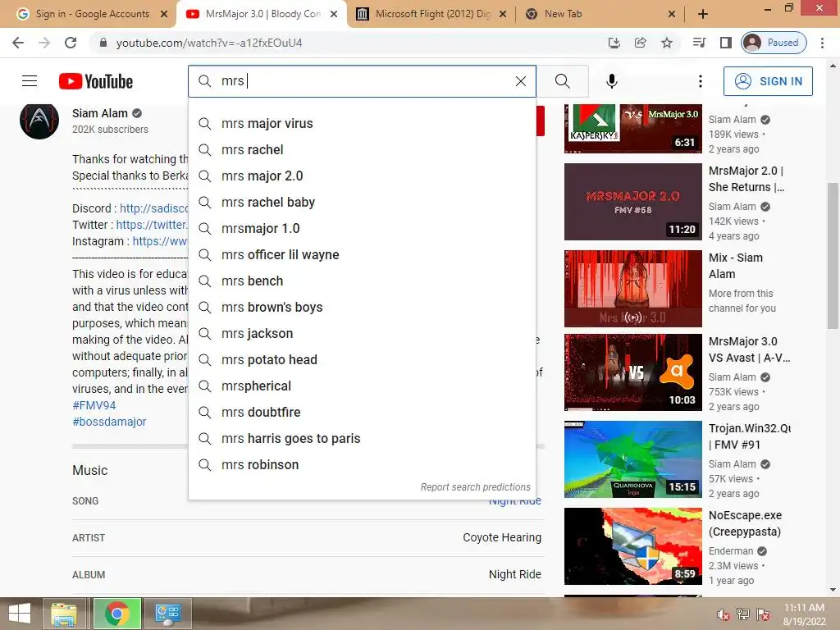This screenshot has height=630, width=840.
Task: Choose suggestion 'mrs rachel baby'
Action: 362,202
